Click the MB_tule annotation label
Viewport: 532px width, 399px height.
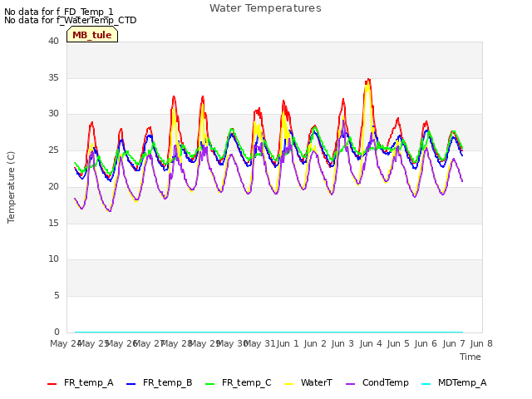coord(92,35)
